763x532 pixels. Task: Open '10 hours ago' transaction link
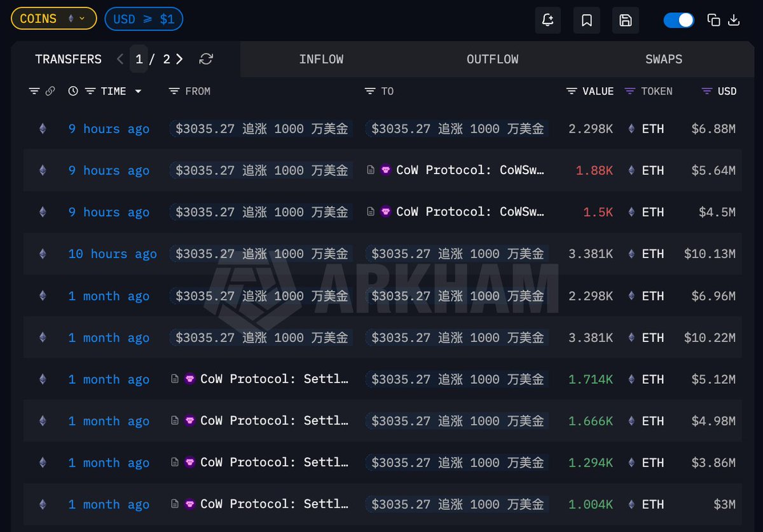[x=113, y=254]
